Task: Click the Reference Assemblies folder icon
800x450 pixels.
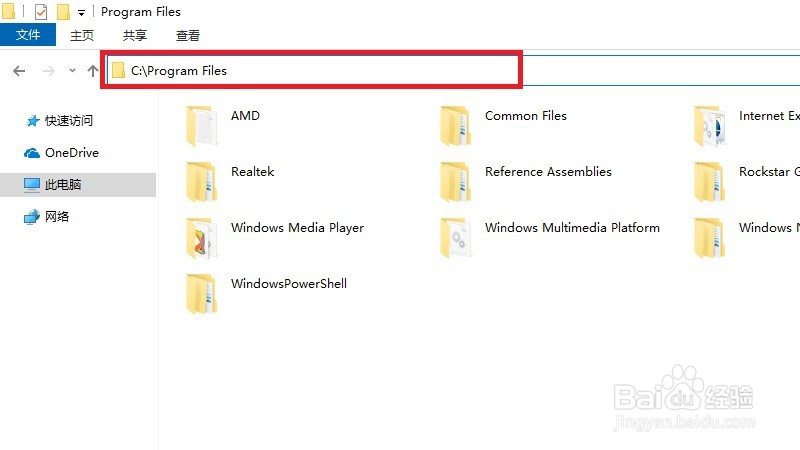Action: coord(456,182)
